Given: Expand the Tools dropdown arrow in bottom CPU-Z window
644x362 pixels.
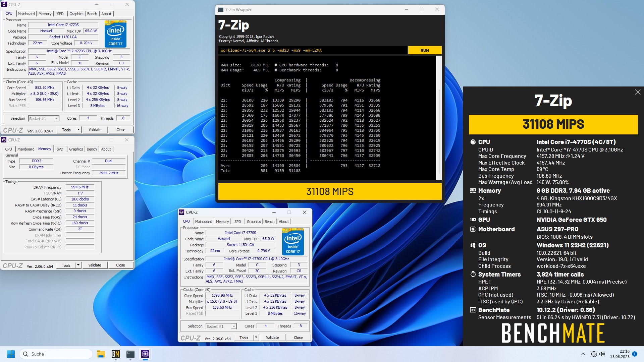Looking at the screenshot, I should 256,338.
